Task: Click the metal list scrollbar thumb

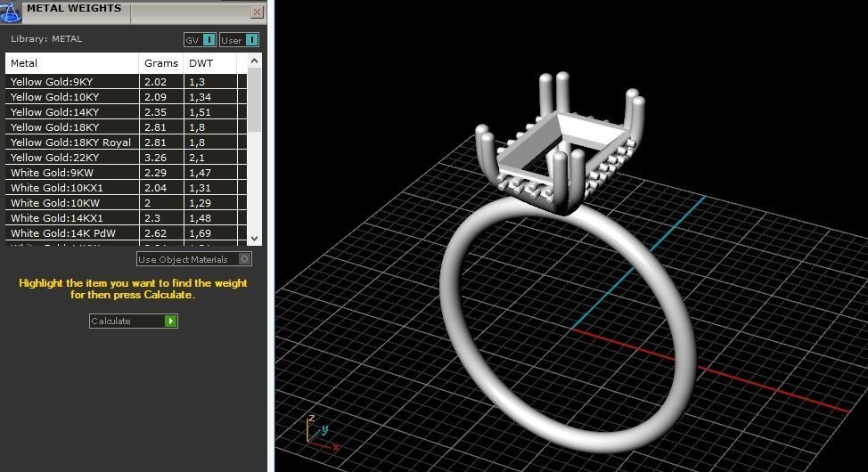Action: 254,100
